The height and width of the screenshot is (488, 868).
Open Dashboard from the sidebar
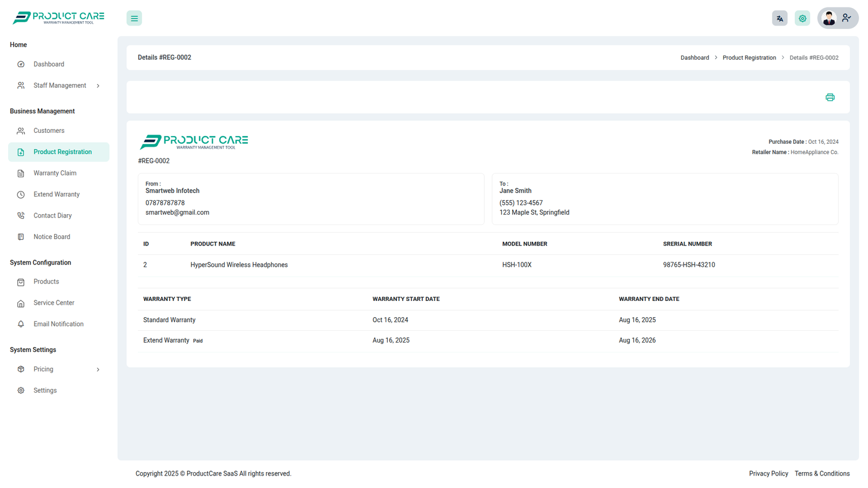[49, 65]
